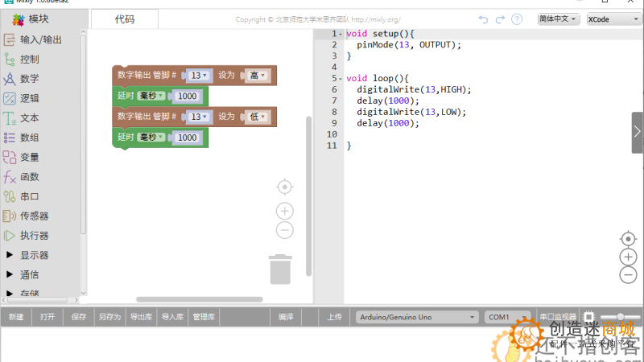The height and width of the screenshot is (362, 644).
Task: Click the 另存为 button
Action: click(110, 317)
